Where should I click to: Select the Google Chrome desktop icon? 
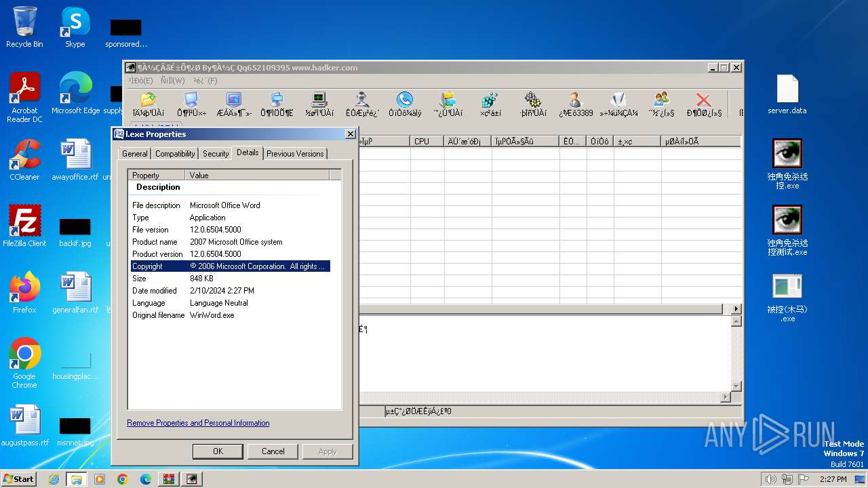[24, 363]
